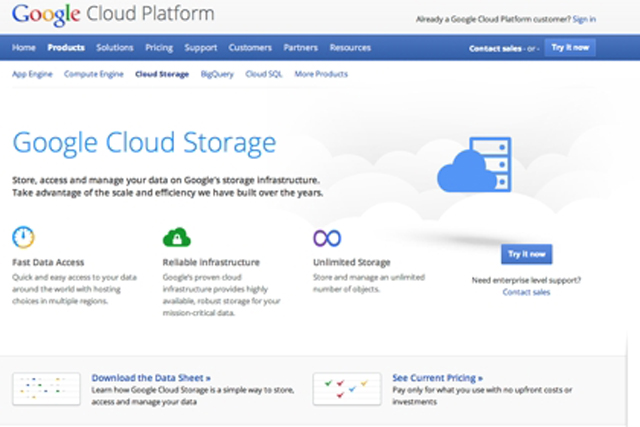Open the Products menu item
This screenshot has width=640, height=427.
(66, 48)
